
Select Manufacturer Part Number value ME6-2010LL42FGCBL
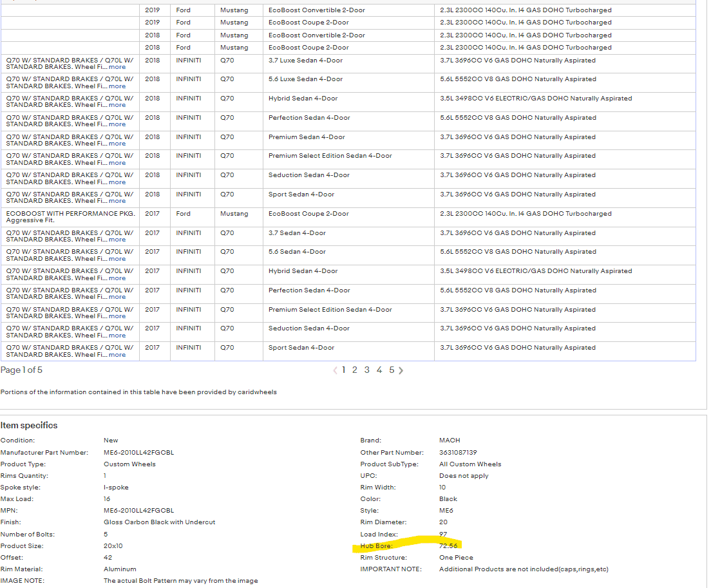(x=138, y=453)
